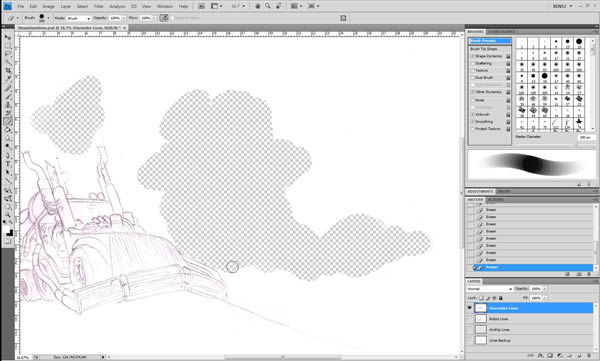Toggle the Airbrush checkbox in Brushes panel
The height and width of the screenshot is (361, 600).
pyautogui.click(x=473, y=114)
